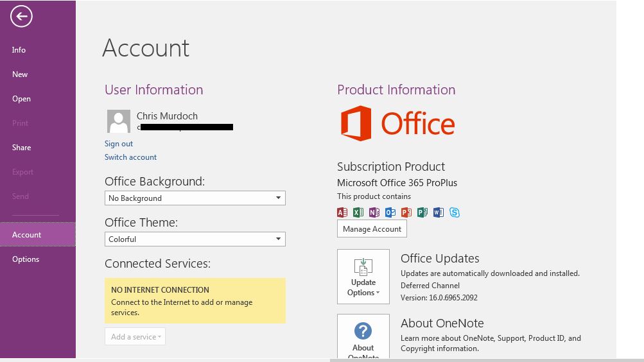Click the Deferred Channel text
Viewport: 644px width, 362px height.
430,285
